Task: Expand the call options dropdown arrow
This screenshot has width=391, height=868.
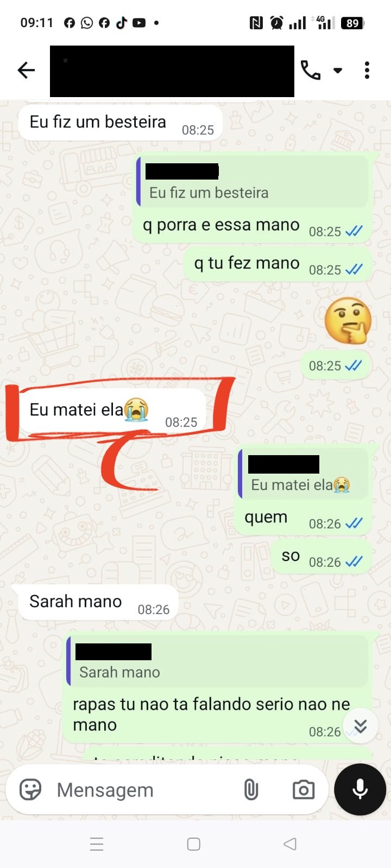Action: point(338,71)
